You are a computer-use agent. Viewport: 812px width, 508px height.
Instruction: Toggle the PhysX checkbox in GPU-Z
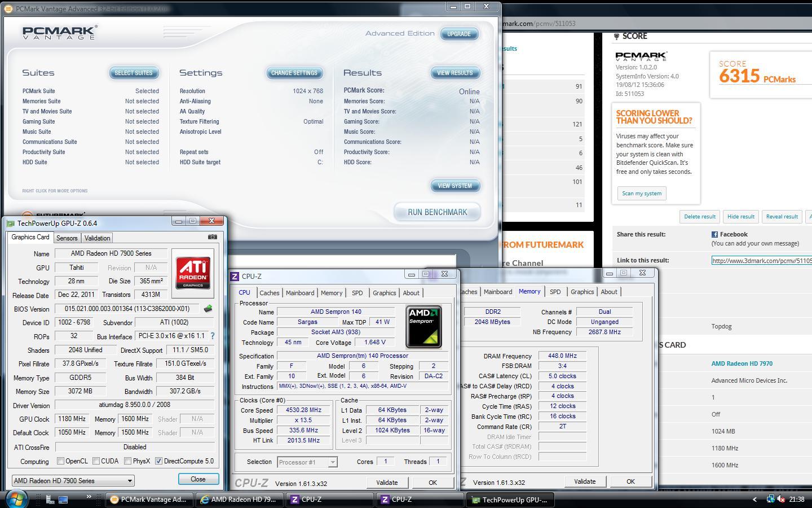[127, 461]
